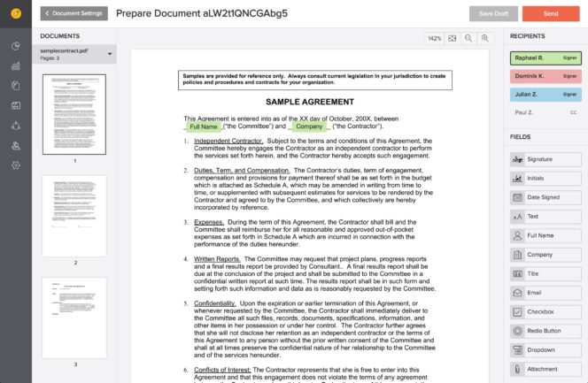Click the Send button

(x=551, y=14)
